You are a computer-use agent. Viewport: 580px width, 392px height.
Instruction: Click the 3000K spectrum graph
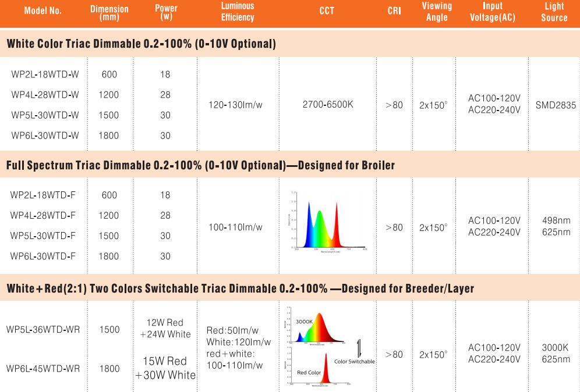314,326
